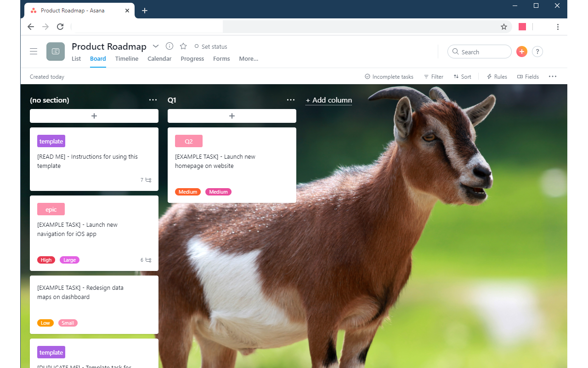Open the Timeline tab
588x368 pixels.
click(x=127, y=59)
